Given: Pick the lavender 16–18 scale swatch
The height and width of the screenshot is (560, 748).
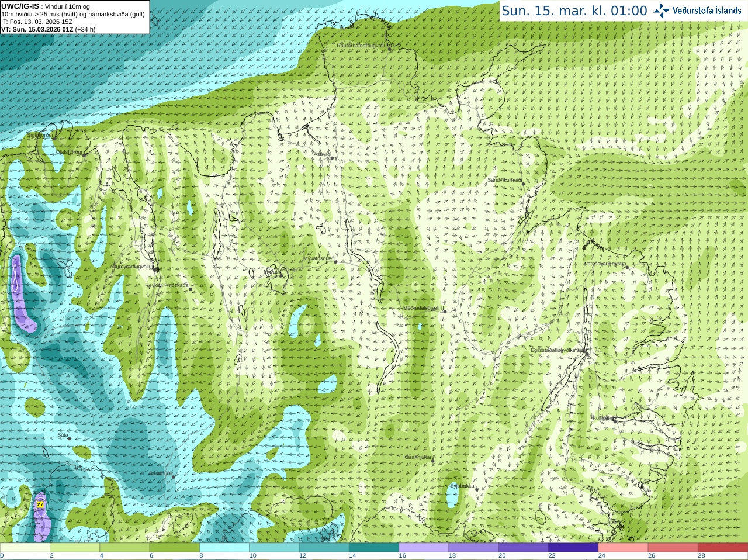Looking at the screenshot, I should pyautogui.click(x=424, y=548).
